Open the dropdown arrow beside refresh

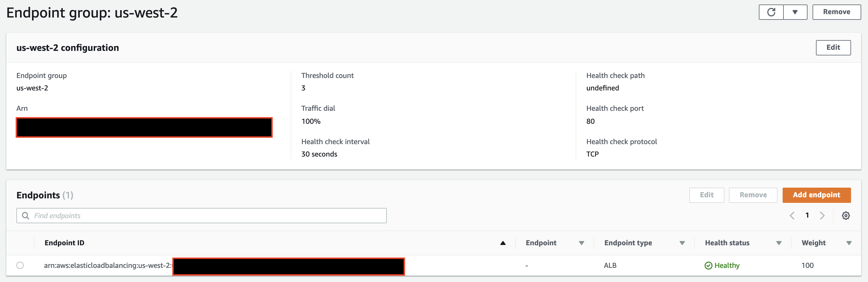pyautogui.click(x=795, y=12)
